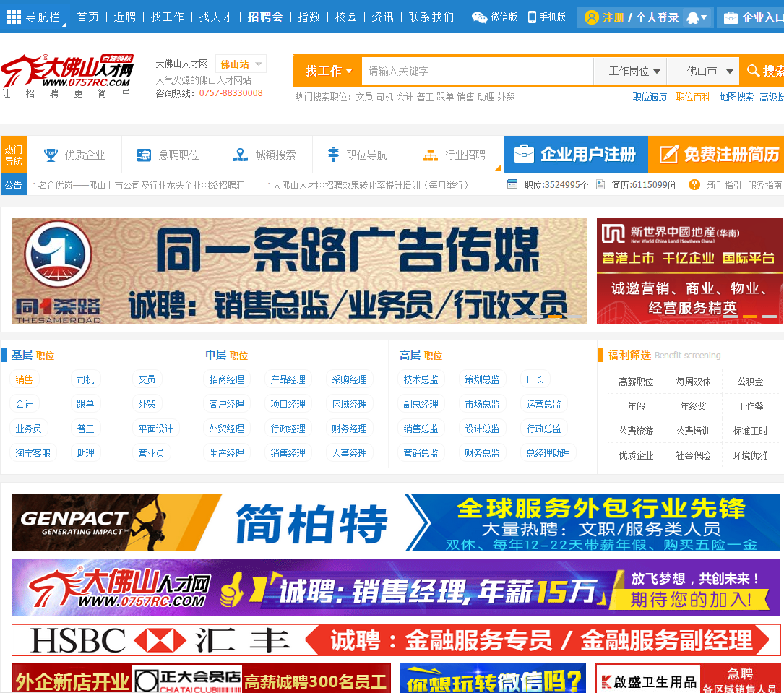
Task: Click the magnifier search icon
Action: [x=752, y=71]
